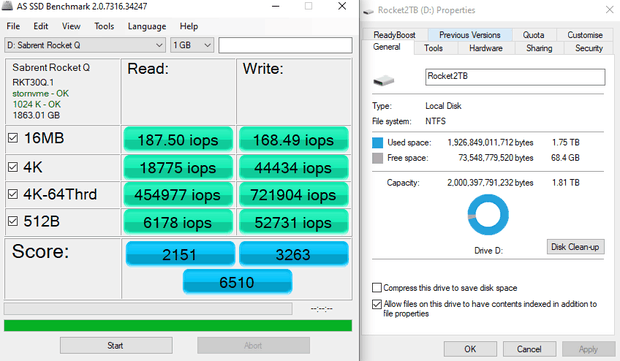Switch to the Quota tab
620x361 pixels.
[533, 35]
